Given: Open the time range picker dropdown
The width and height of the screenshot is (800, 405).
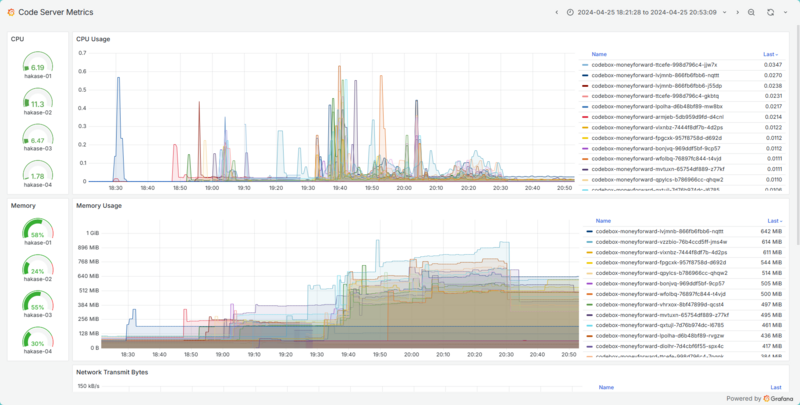Looking at the screenshot, I should (647, 12).
